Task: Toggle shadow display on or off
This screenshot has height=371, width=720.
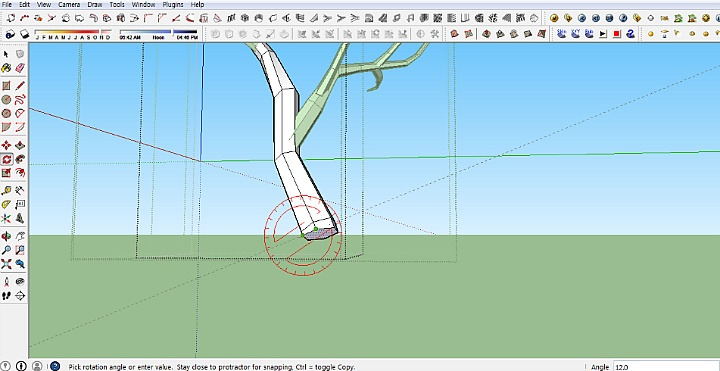Action: pyautogui.click(x=25, y=34)
